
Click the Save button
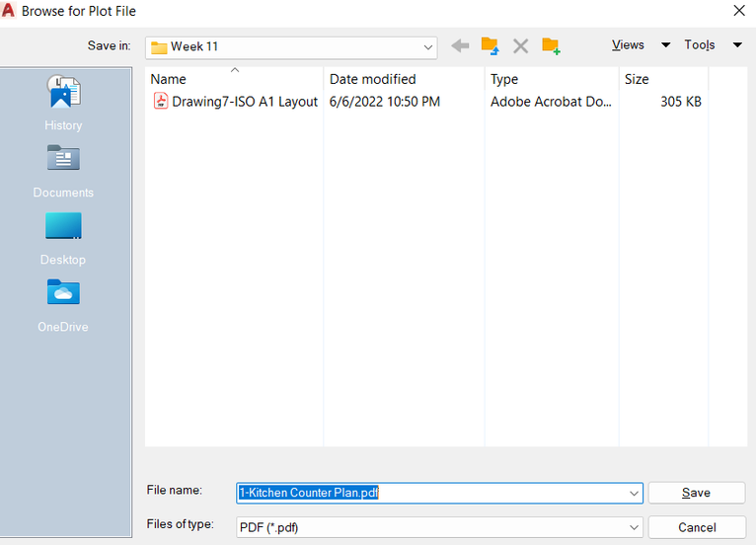(696, 493)
